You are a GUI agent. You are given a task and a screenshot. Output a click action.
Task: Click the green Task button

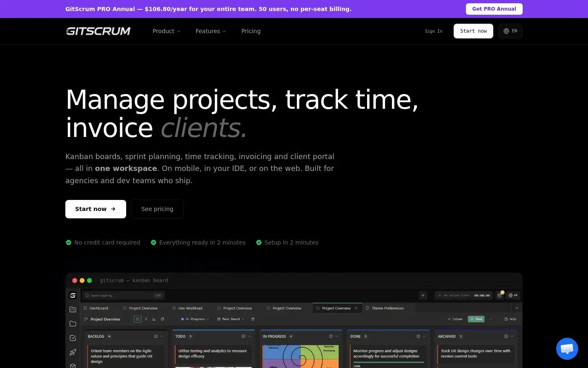[476, 319]
